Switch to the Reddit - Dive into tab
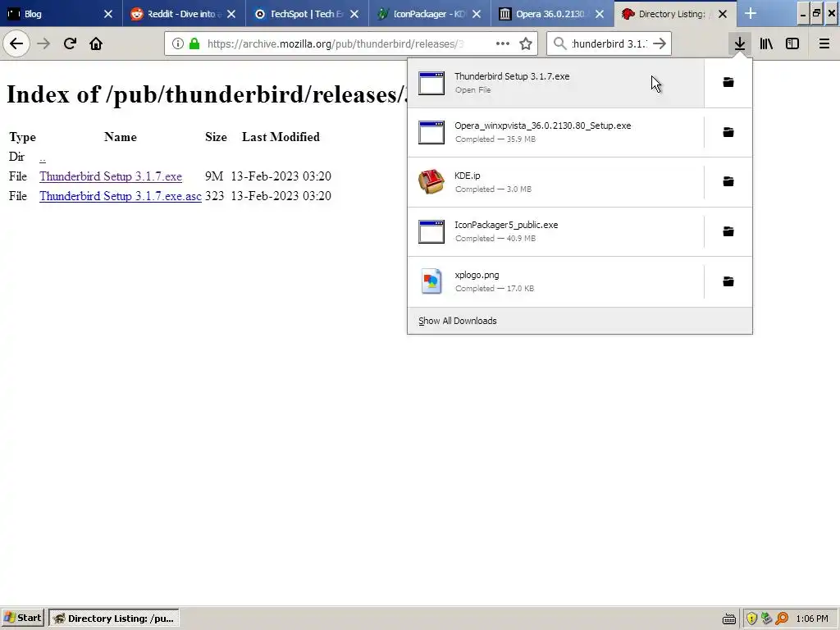 (x=184, y=14)
